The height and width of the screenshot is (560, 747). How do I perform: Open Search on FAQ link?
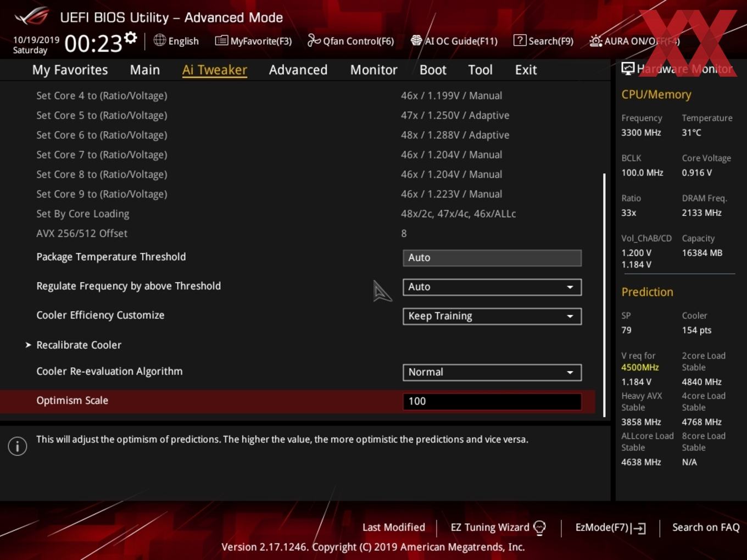pyautogui.click(x=706, y=527)
